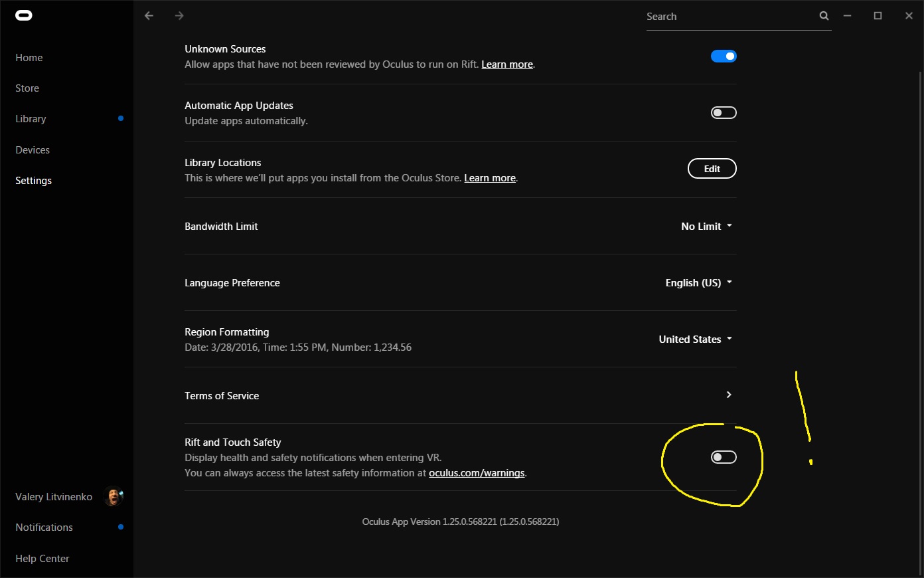
Task: Maximize the Oculus window
Action: (x=878, y=15)
